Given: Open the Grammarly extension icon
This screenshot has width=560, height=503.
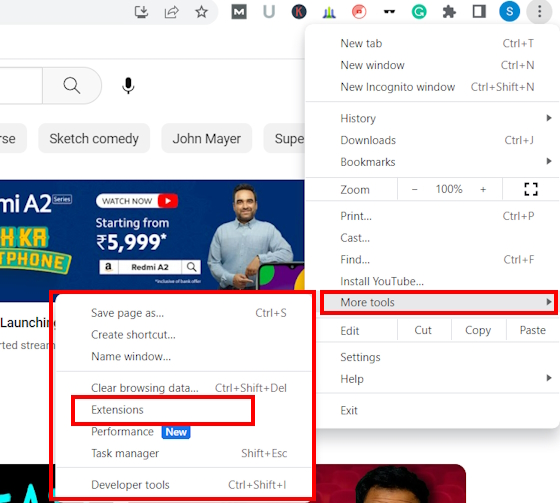Looking at the screenshot, I should click(x=419, y=12).
